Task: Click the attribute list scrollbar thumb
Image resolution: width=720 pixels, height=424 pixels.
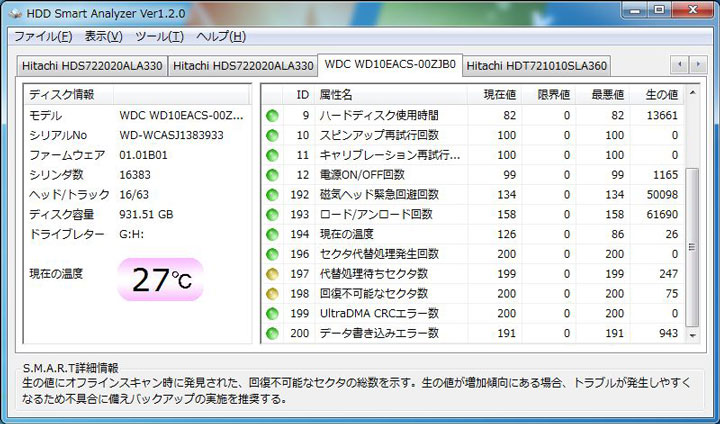Action: coord(692,247)
